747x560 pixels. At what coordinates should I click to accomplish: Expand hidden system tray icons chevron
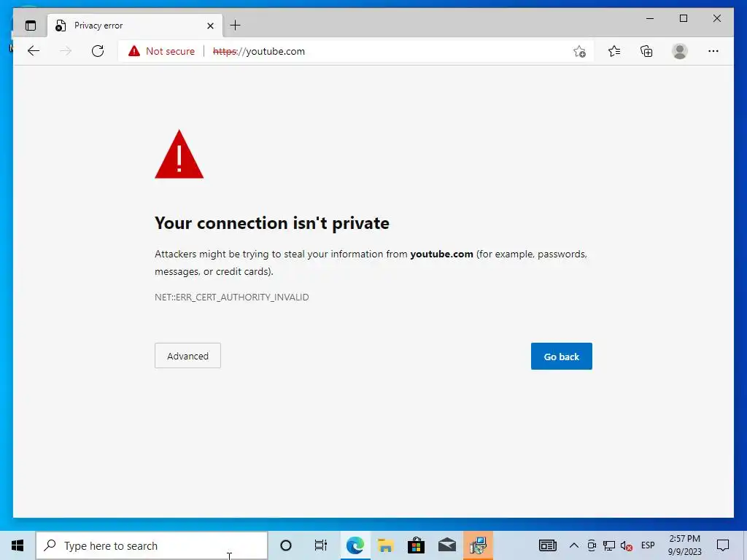point(574,545)
